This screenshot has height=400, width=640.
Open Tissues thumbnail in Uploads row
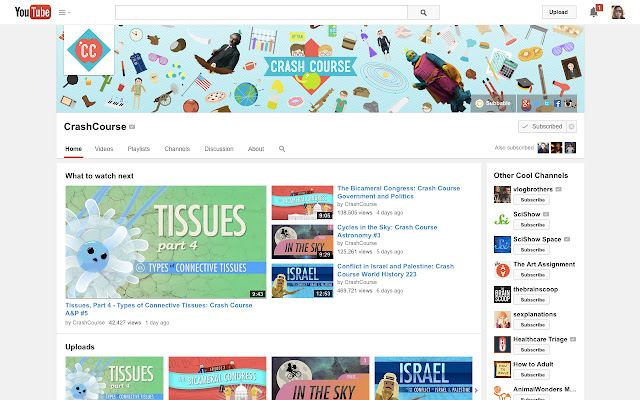coord(114,378)
